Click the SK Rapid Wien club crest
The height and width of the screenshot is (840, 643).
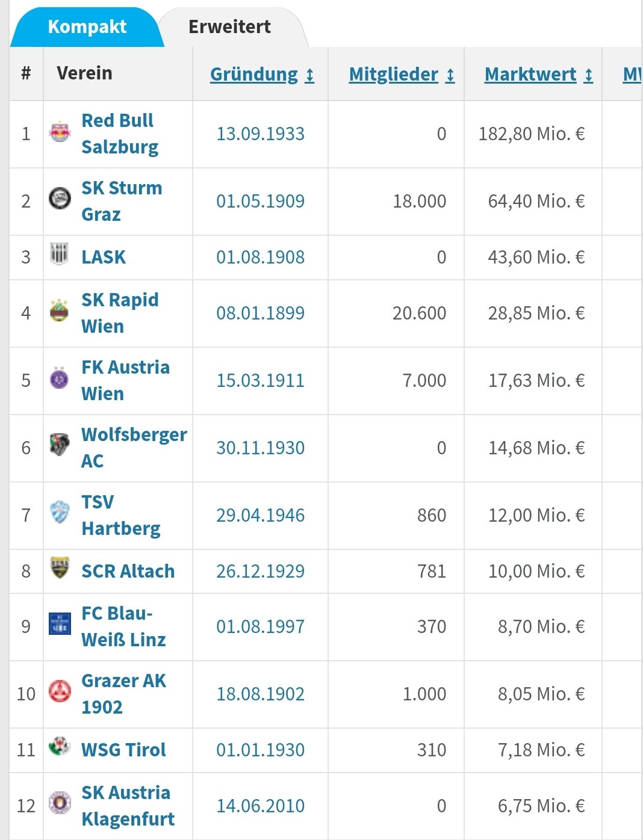[x=59, y=311]
